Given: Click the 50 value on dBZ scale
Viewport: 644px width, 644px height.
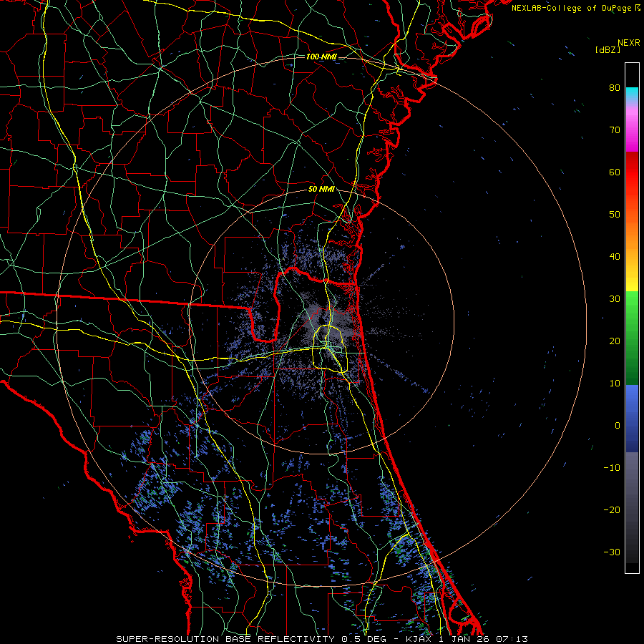Looking at the screenshot, I should 615,215.
